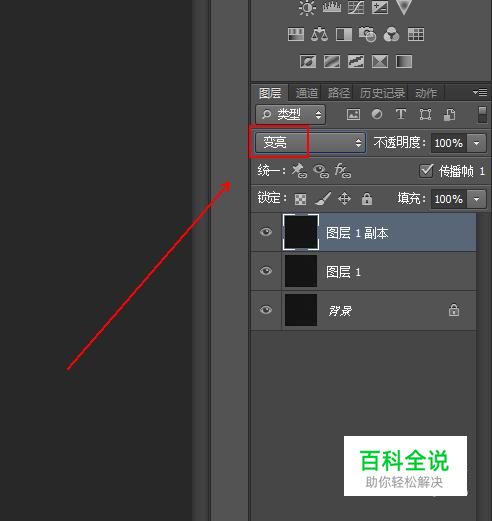Filter layers by shape layers icon

click(x=425, y=115)
